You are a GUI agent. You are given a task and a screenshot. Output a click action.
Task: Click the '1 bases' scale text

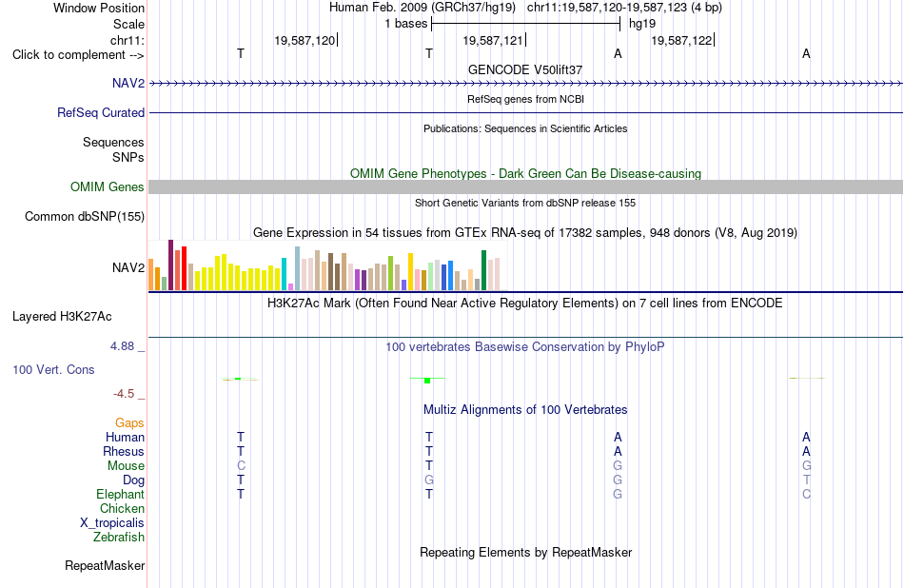(406, 24)
